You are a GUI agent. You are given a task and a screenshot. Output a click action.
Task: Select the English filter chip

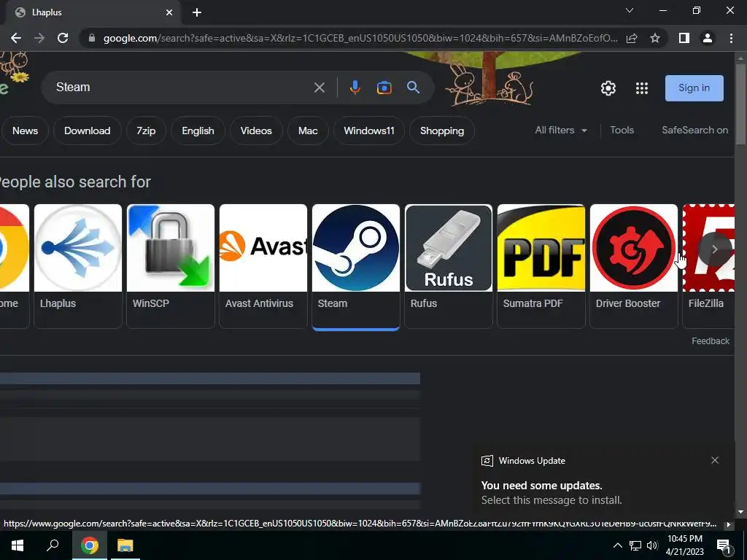tap(198, 131)
